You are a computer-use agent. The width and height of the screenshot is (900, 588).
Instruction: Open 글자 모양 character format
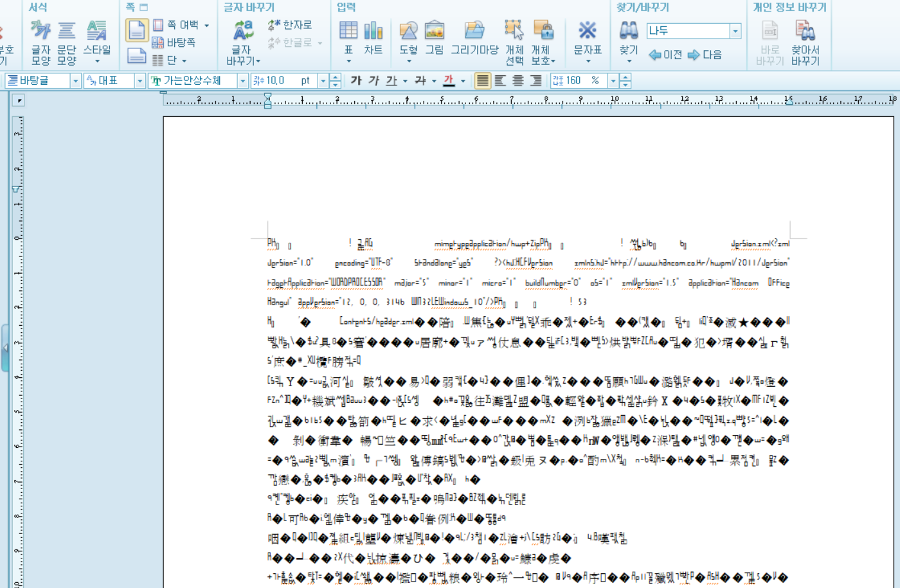pos(40,42)
